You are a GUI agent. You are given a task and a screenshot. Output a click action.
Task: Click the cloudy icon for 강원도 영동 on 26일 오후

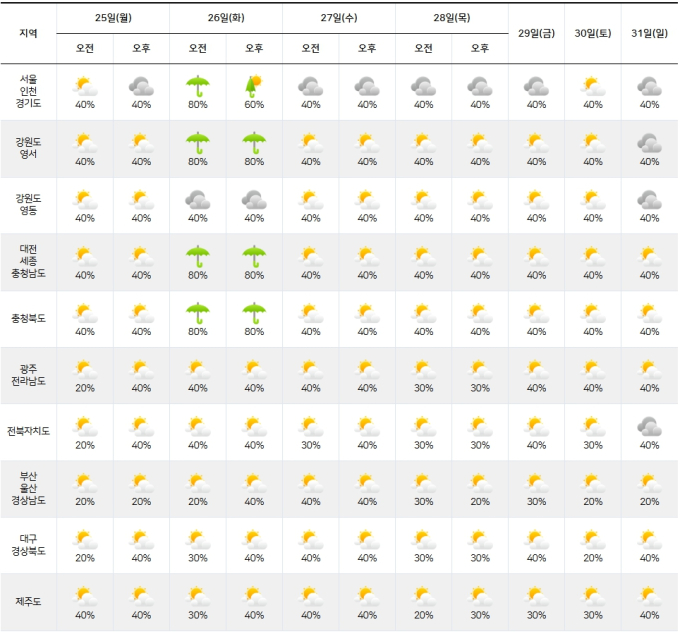click(x=254, y=199)
